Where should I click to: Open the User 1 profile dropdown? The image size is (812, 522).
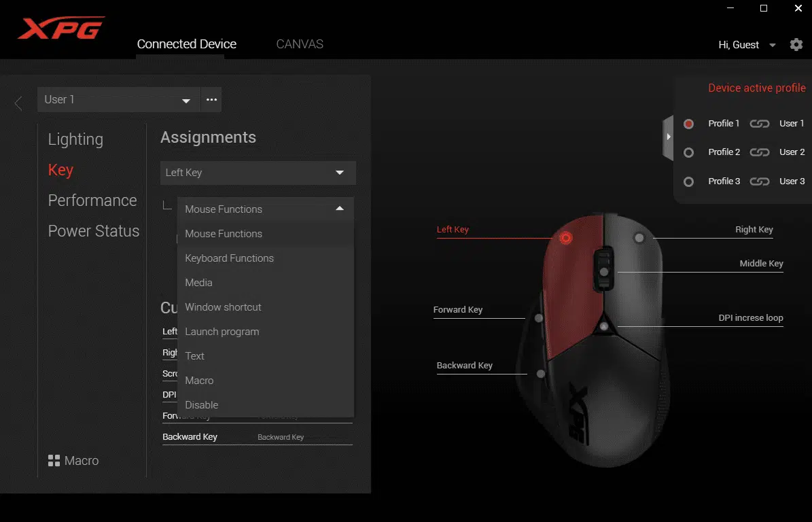tap(119, 99)
